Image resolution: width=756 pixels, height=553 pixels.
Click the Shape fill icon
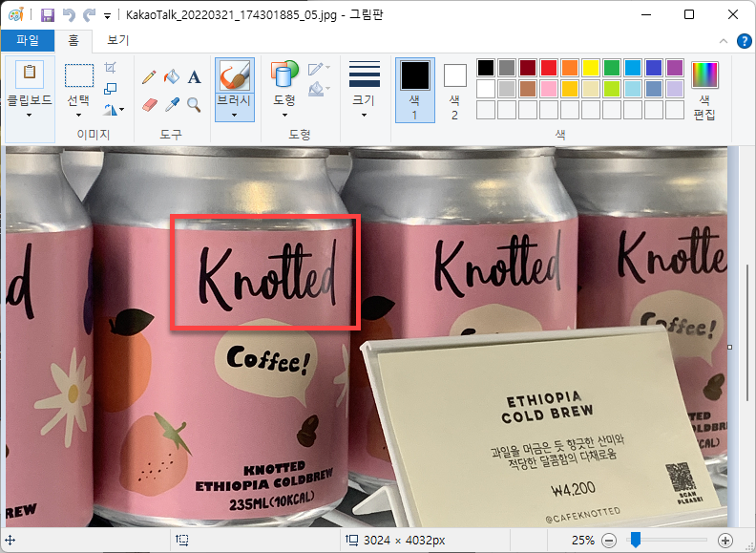click(x=315, y=89)
